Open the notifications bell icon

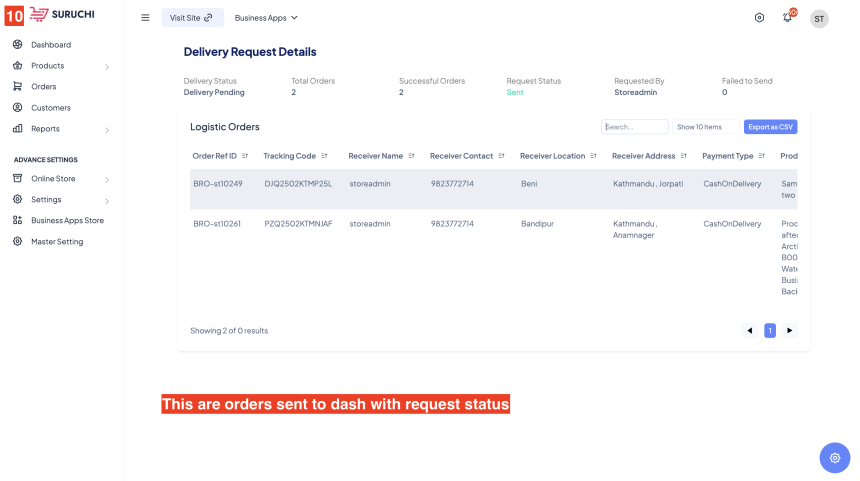point(787,18)
